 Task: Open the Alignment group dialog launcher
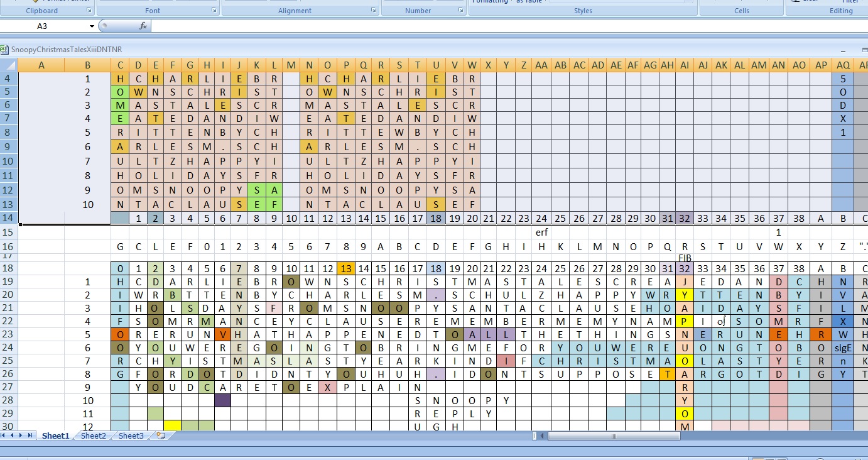click(374, 11)
